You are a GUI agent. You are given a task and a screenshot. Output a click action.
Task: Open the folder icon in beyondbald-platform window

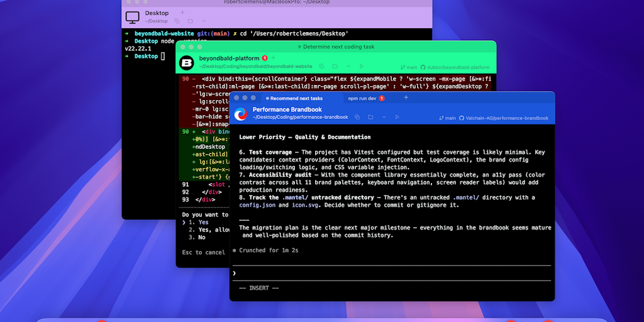335,66
